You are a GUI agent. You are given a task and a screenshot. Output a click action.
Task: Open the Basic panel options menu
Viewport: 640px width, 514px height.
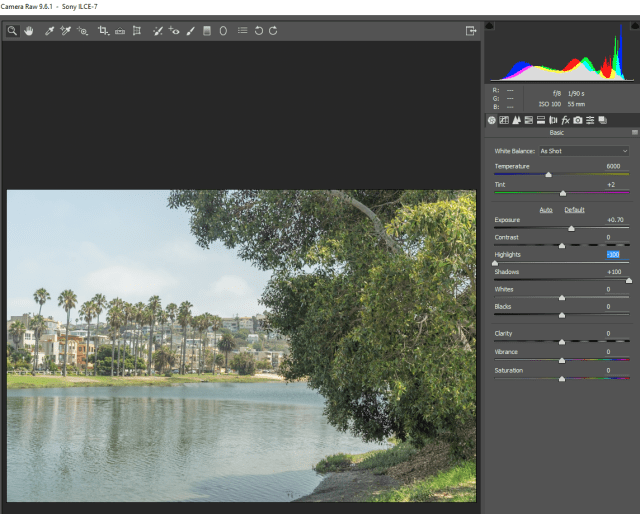tap(634, 133)
